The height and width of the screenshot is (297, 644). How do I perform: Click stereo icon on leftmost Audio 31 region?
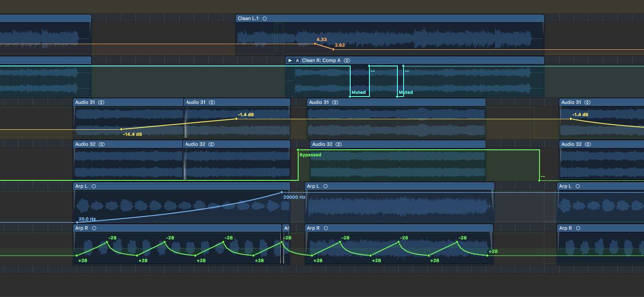point(101,102)
